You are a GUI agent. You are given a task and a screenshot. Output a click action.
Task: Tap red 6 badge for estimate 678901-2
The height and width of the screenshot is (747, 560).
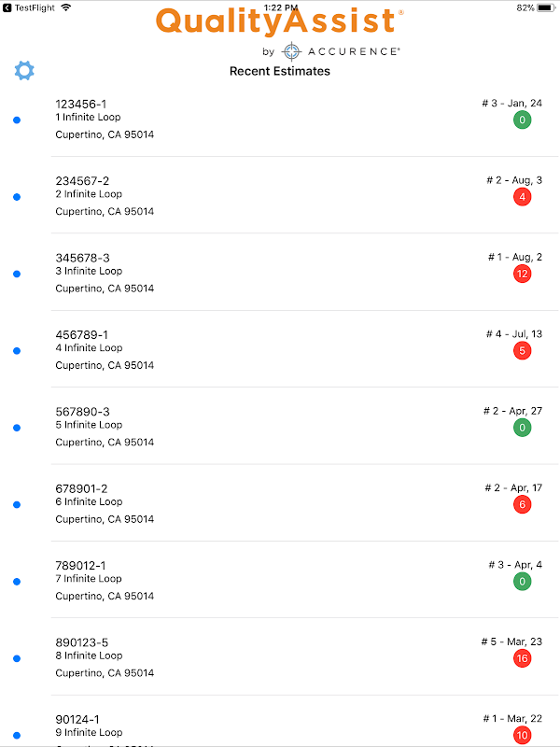coord(523,504)
